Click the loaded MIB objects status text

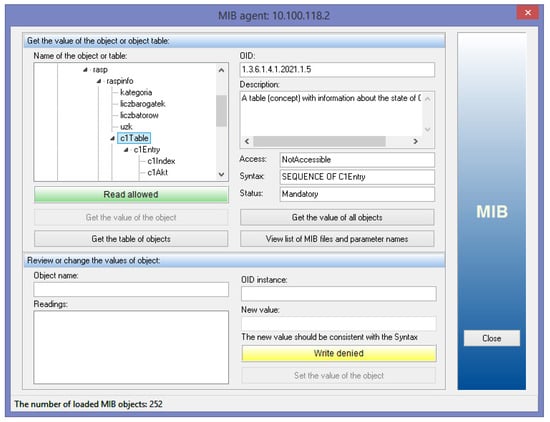tap(88, 404)
